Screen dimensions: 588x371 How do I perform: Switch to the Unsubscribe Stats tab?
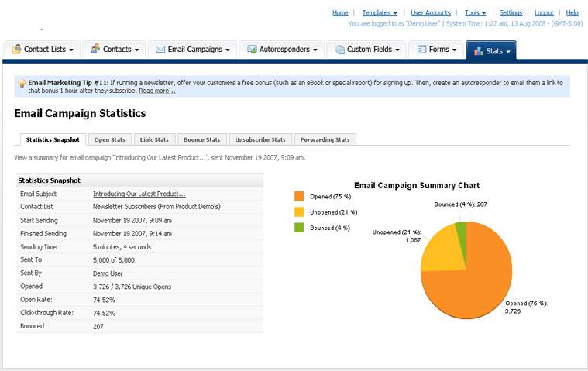(260, 139)
